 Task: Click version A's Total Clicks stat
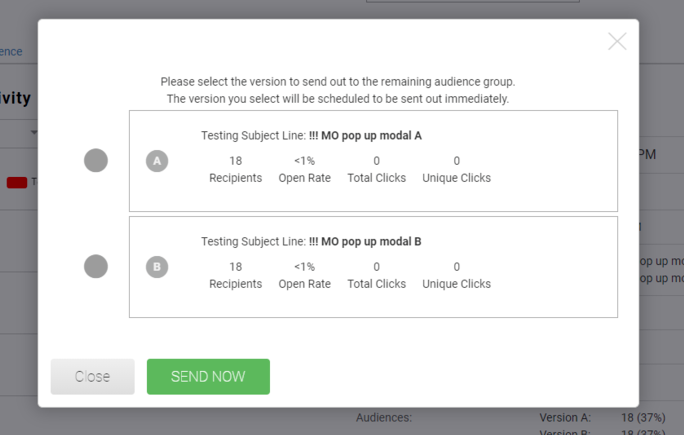click(376, 169)
